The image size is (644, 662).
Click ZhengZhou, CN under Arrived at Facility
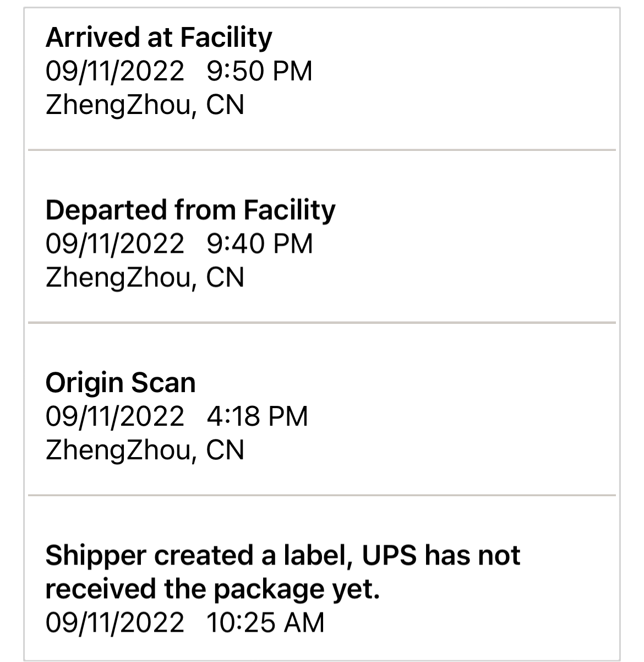point(145,105)
